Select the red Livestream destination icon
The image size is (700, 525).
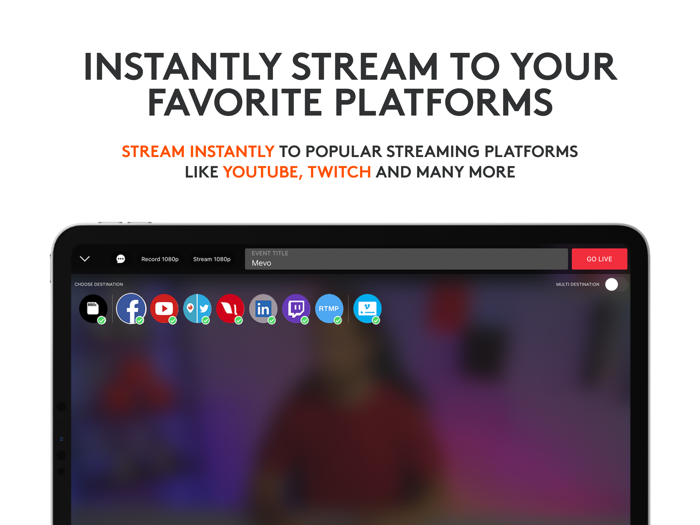point(230,308)
